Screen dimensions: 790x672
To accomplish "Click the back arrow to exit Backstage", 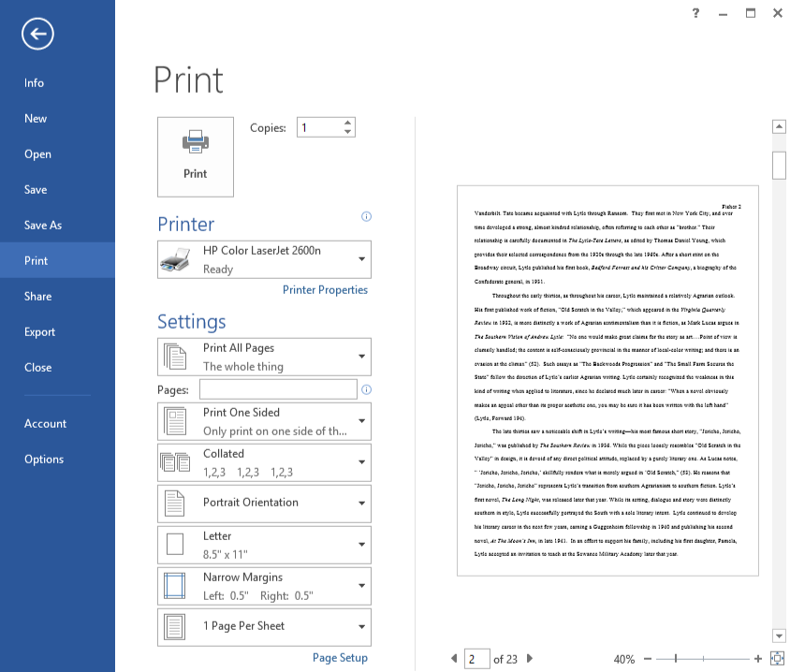I will pyautogui.click(x=37, y=35).
